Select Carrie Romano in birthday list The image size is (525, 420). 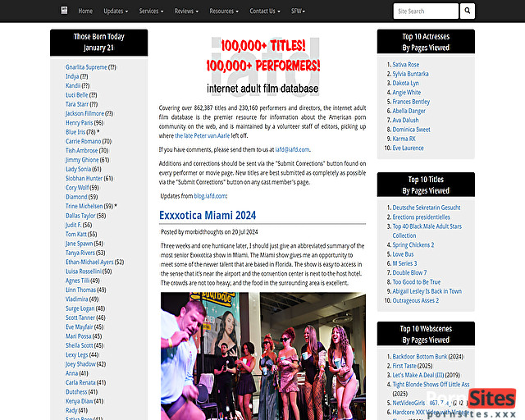[83, 141]
